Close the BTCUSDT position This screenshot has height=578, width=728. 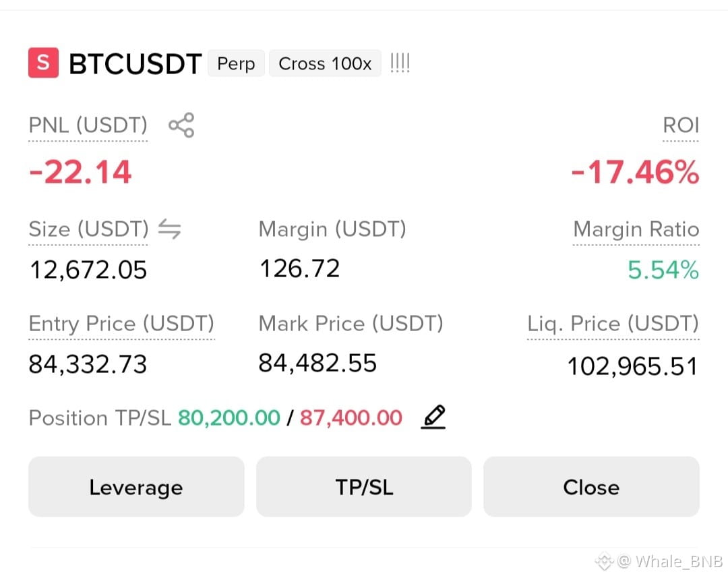pos(591,487)
